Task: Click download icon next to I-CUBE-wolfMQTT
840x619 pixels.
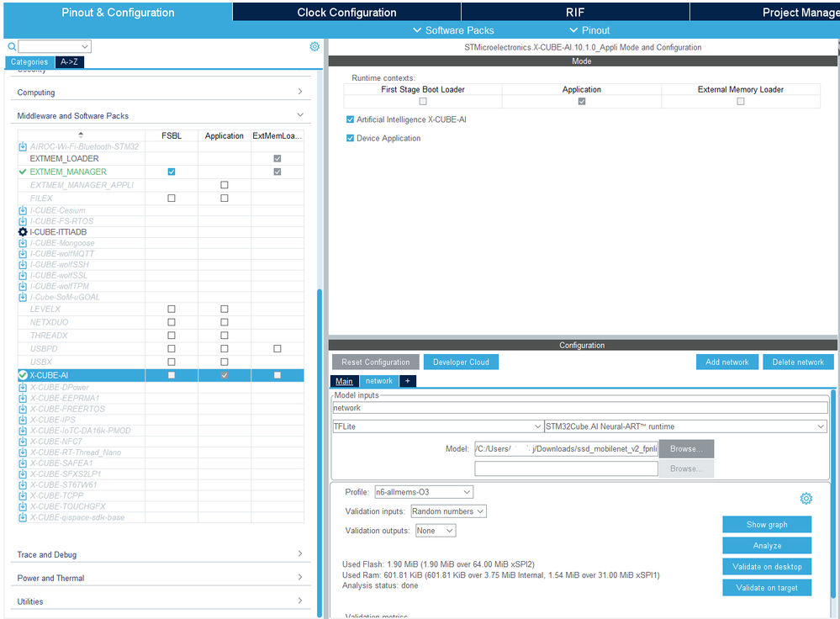Action: click(23, 253)
